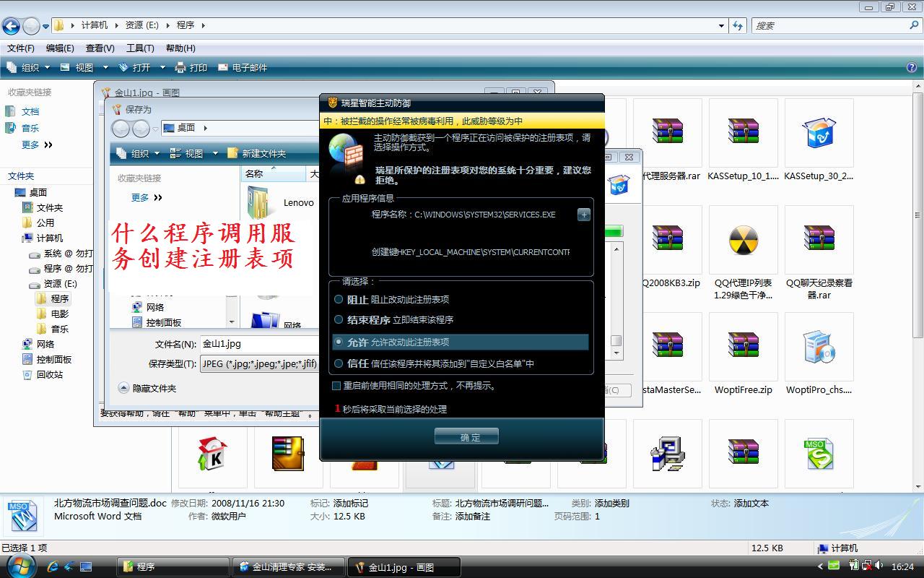
Task: Open the taskbar clock
Action: pyautogui.click(x=902, y=567)
